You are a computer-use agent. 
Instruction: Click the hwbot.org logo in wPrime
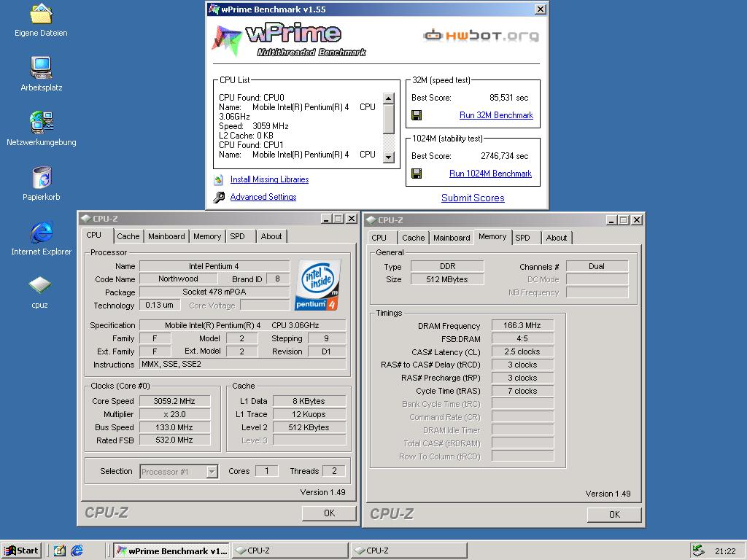[x=481, y=35]
